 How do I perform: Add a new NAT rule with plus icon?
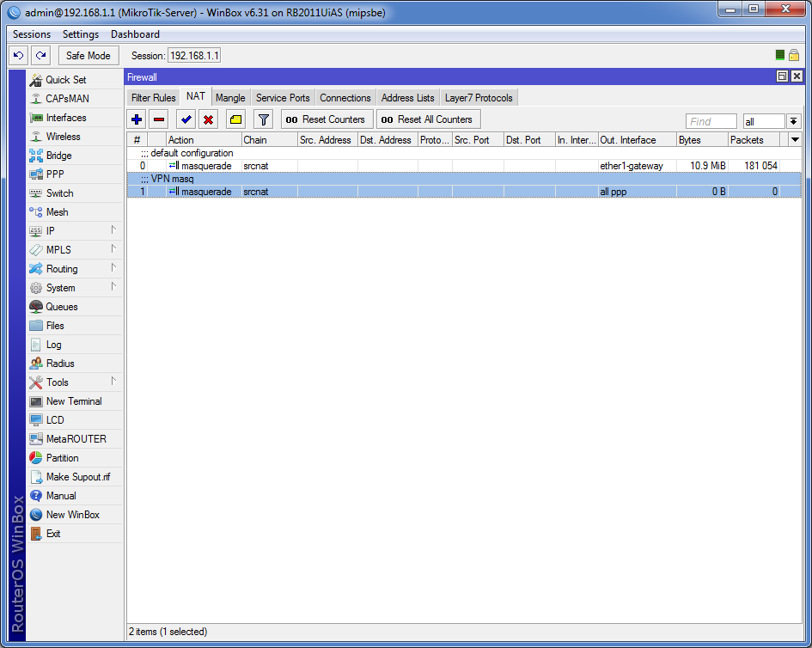[137, 119]
